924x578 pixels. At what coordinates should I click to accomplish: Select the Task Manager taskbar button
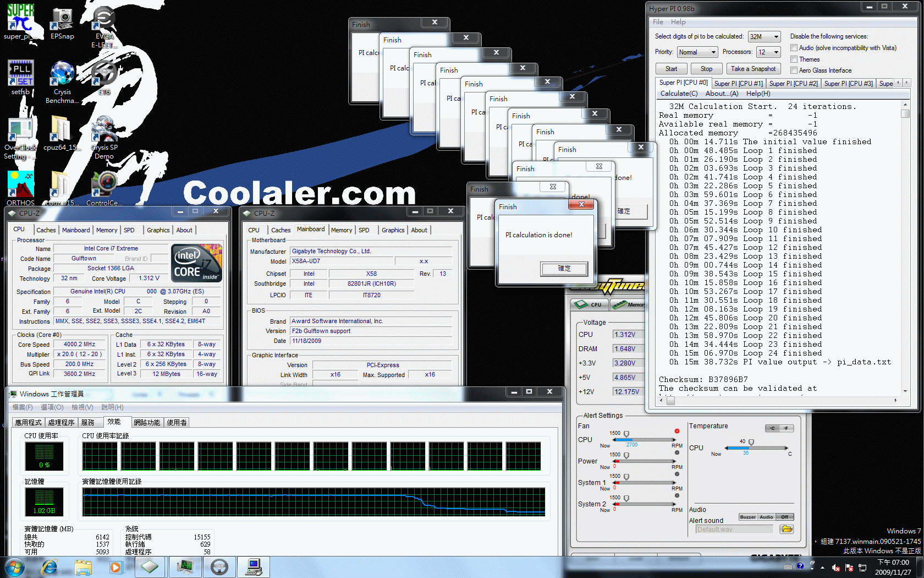(185, 566)
